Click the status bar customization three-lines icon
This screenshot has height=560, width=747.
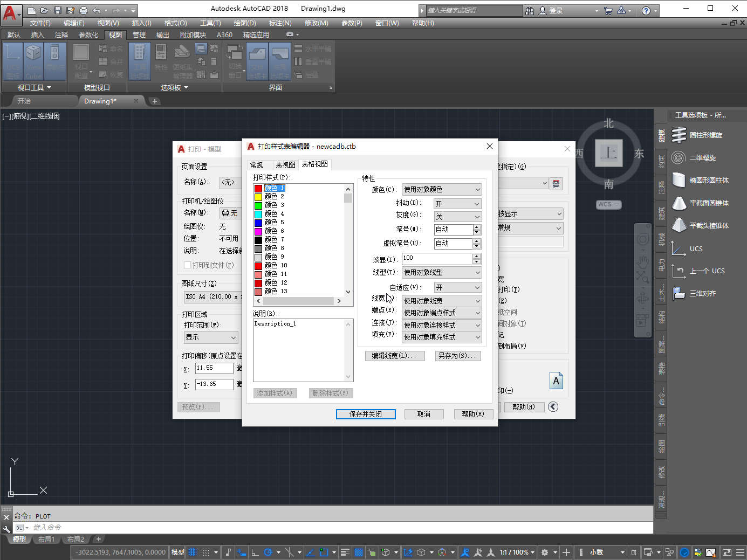point(740,552)
